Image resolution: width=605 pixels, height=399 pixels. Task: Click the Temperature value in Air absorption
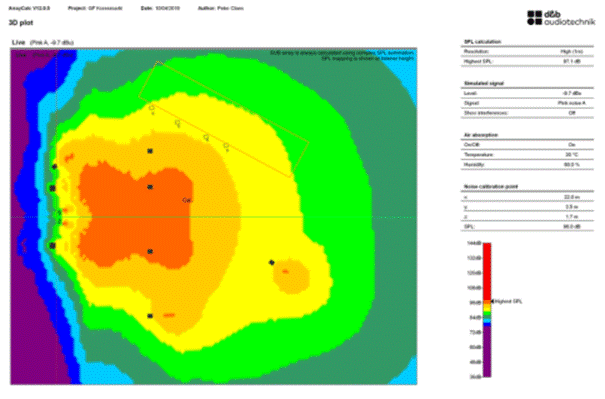[x=572, y=155]
